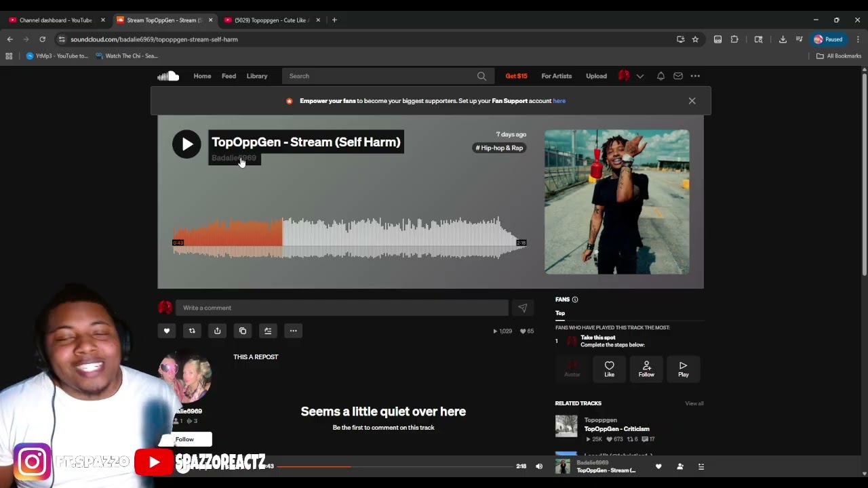Open the YtMp3 bookmark
This screenshot has height=488, width=868.
pyautogui.click(x=57, y=56)
